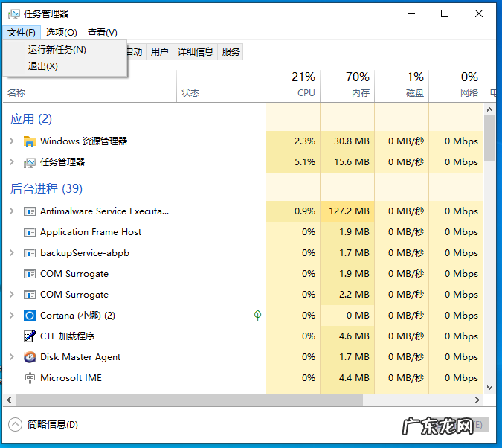Sort by the 磁盘 column header
Viewport: 502px width, 448px height.
[x=402, y=86]
